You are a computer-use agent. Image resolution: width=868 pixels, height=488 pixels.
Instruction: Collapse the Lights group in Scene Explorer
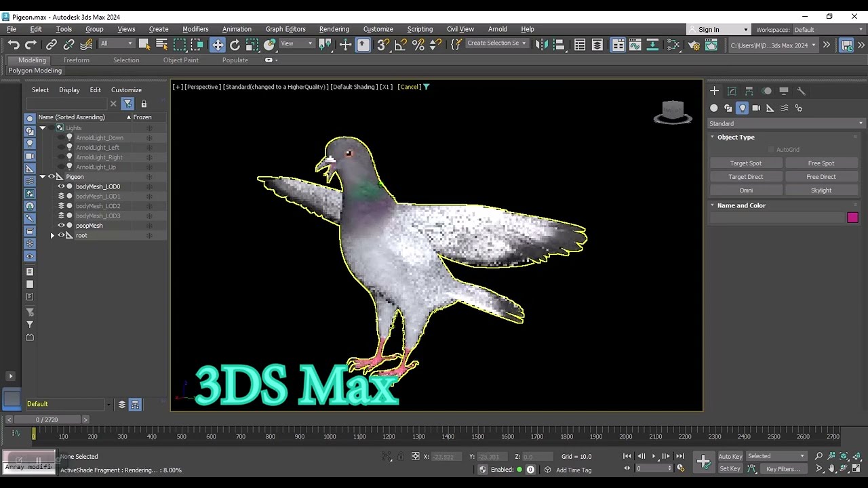pos(43,128)
